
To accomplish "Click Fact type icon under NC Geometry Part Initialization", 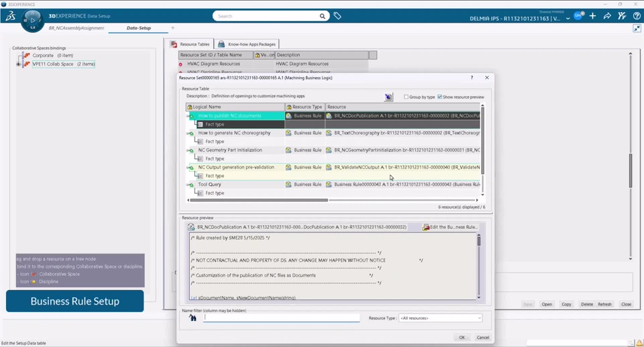I will (200, 158).
